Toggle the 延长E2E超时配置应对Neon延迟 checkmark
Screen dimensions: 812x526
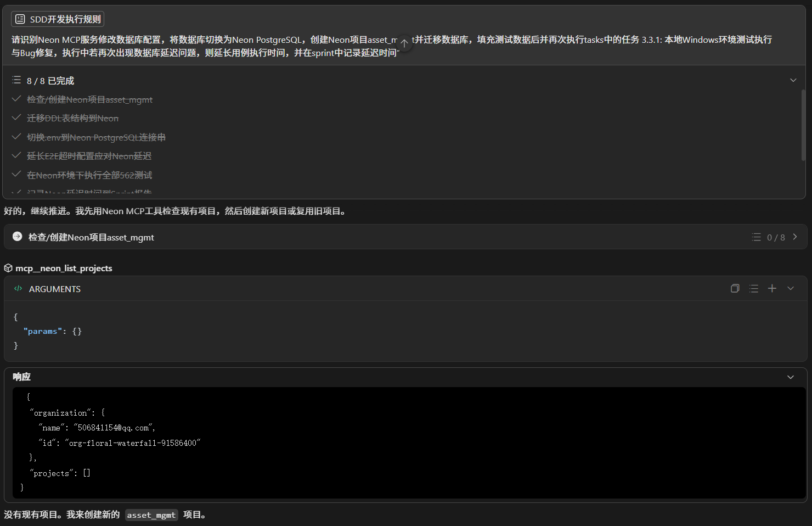coord(16,155)
